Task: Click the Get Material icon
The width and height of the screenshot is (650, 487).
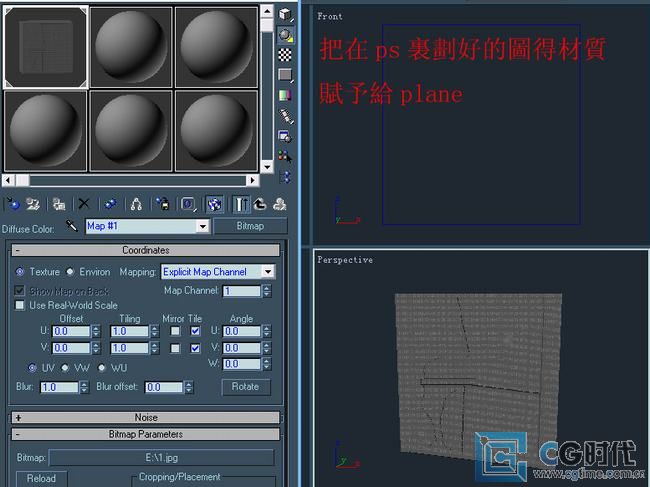Action: (13, 204)
